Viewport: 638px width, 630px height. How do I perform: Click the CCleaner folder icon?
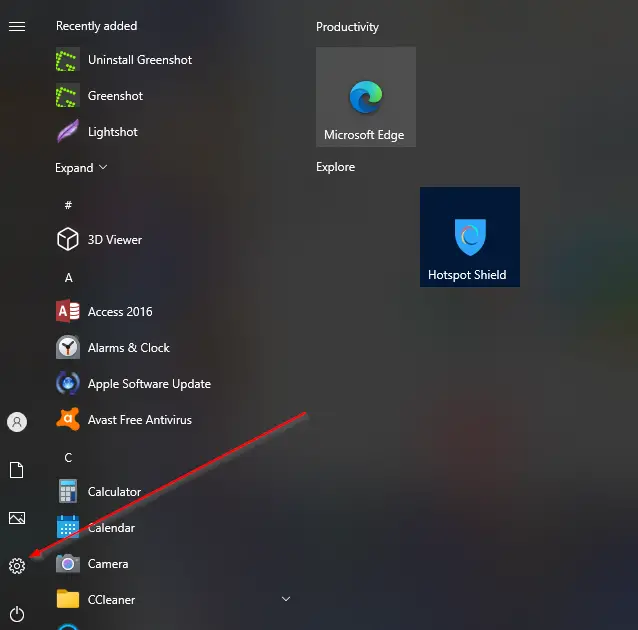(x=68, y=599)
